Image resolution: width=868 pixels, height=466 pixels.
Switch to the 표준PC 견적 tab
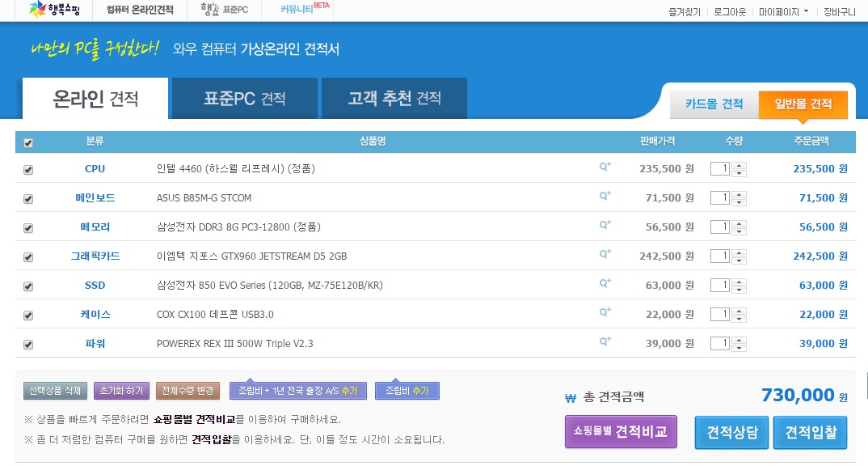[x=245, y=99]
